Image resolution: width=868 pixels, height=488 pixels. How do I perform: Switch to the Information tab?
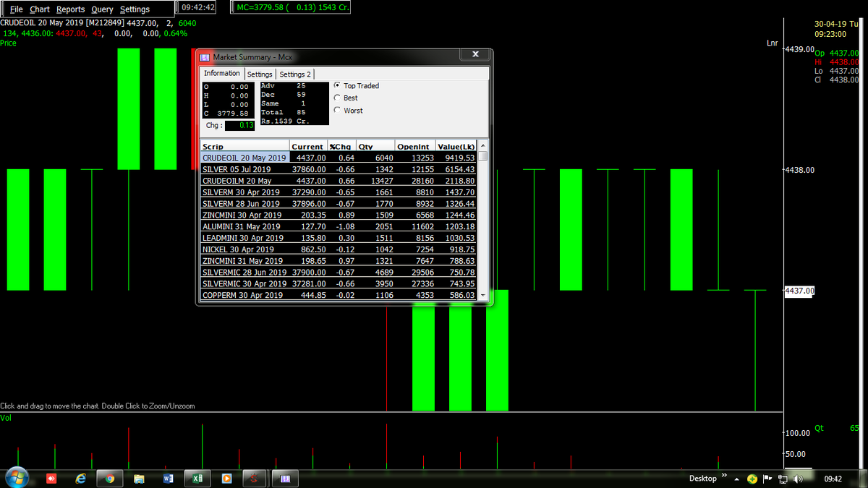tap(222, 73)
